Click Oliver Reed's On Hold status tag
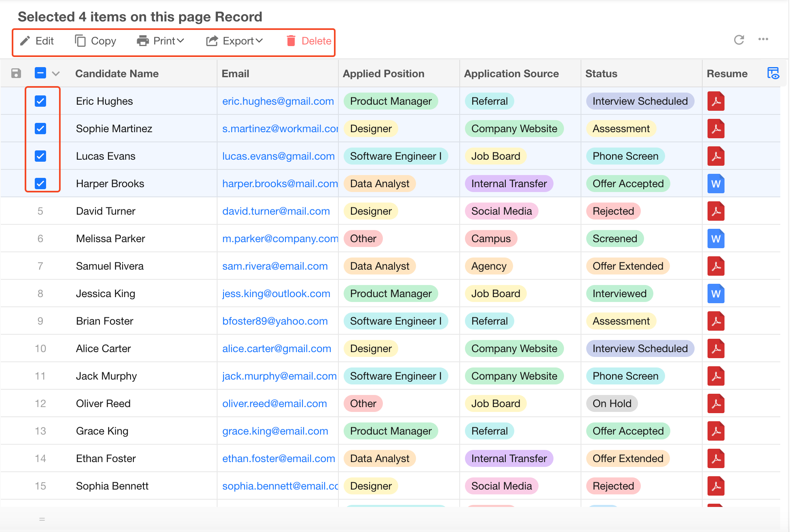 (612, 403)
